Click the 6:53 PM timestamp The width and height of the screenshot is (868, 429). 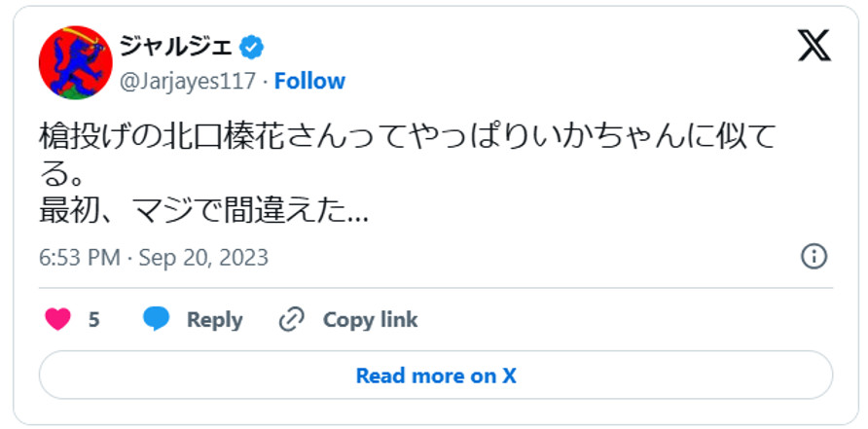(x=80, y=258)
